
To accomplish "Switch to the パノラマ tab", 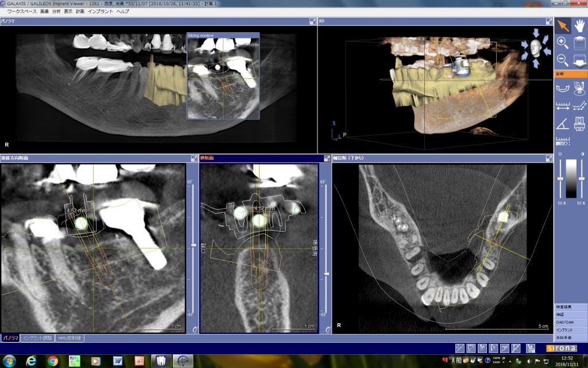I will click(x=10, y=338).
